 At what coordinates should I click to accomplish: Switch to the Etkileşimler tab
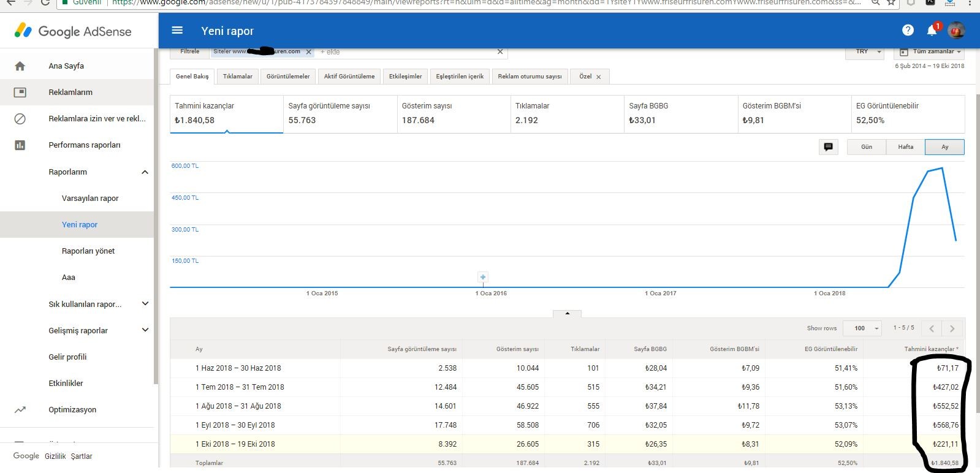click(405, 77)
